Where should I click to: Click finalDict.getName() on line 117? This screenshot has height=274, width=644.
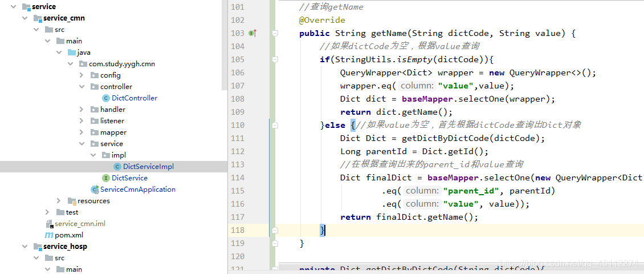425,217
